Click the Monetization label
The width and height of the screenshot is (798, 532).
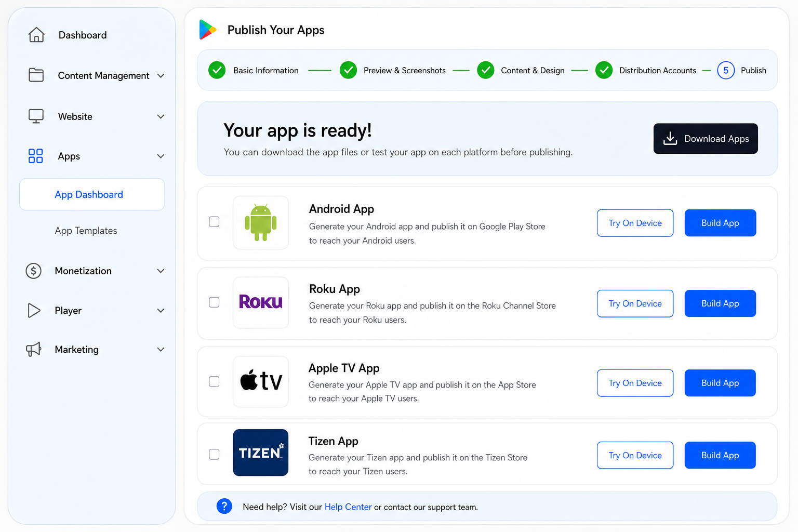coord(83,271)
